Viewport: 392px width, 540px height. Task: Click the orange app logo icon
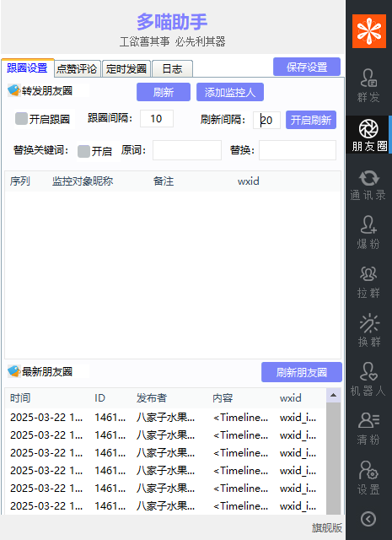[369, 31]
